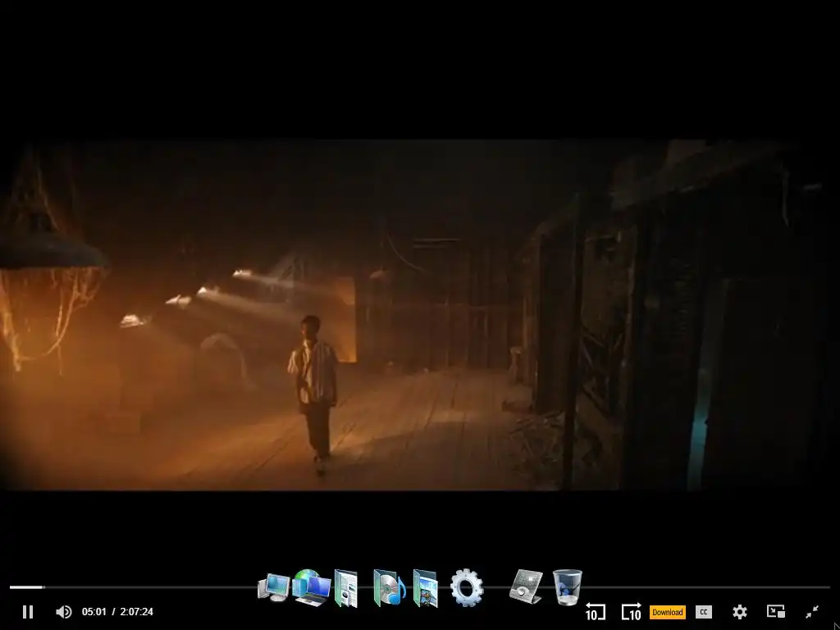Open the large gear dock icon

(467, 587)
